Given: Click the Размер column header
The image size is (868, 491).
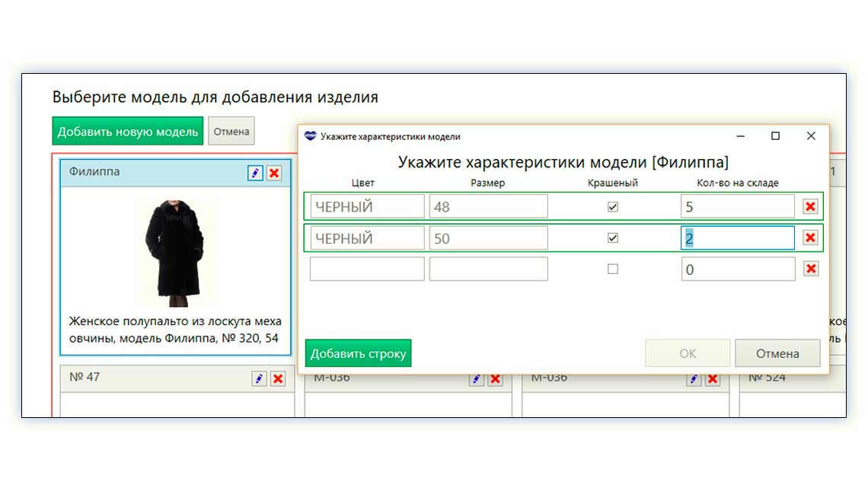Looking at the screenshot, I should pos(488,183).
